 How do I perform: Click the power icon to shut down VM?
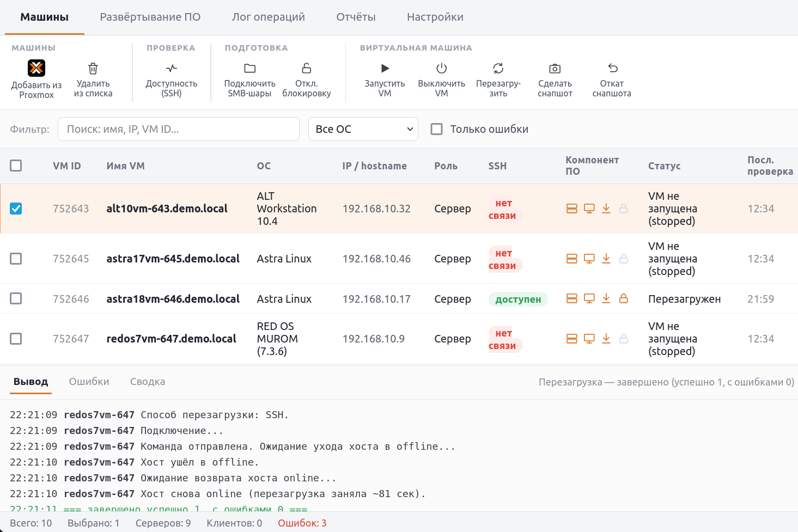pyautogui.click(x=442, y=68)
